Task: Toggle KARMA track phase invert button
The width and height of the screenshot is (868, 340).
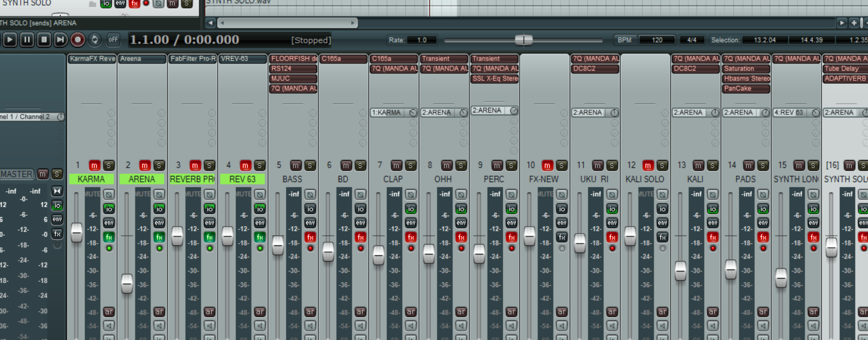Action: click(x=109, y=194)
